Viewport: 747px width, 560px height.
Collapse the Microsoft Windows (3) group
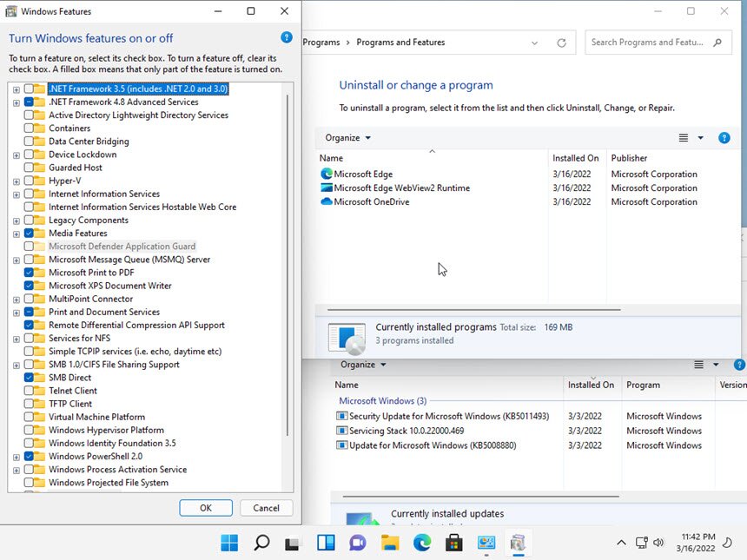pos(382,401)
